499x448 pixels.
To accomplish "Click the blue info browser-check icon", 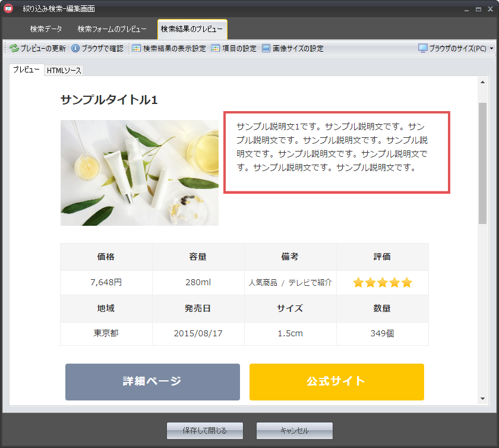I will tap(75, 49).
